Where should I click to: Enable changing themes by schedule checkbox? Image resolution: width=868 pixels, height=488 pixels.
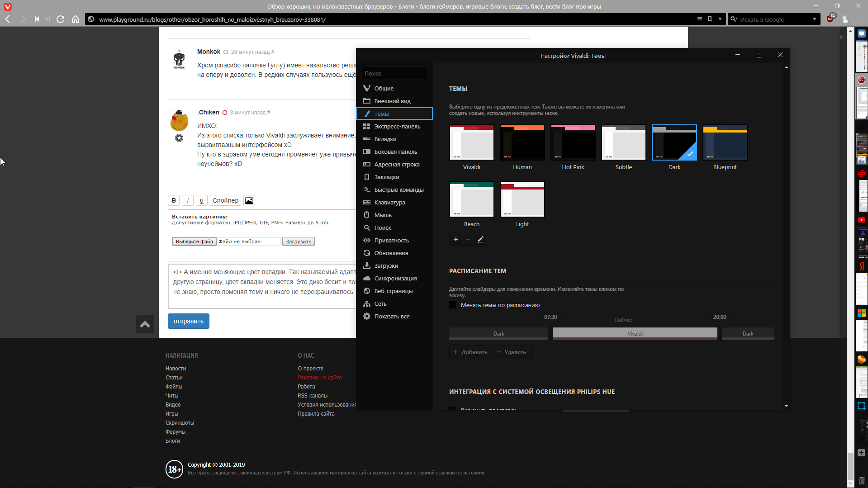click(x=453, y=305)
